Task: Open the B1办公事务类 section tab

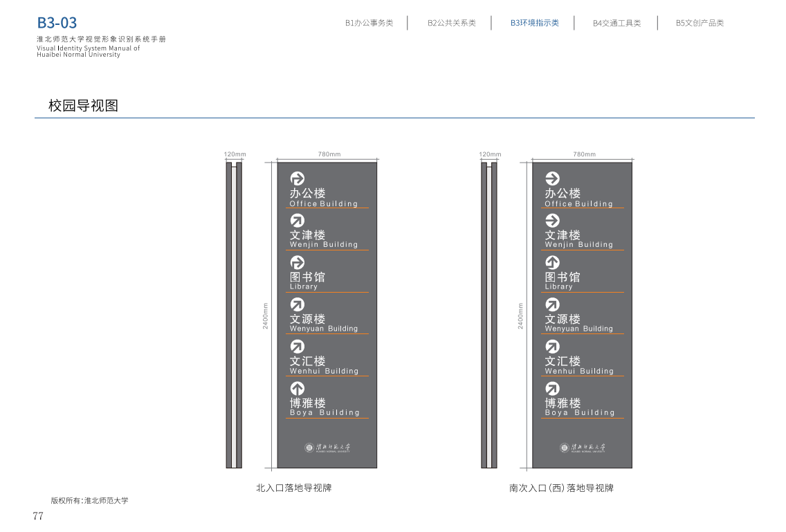Action: pyautogui.click(x=369, y=23)
